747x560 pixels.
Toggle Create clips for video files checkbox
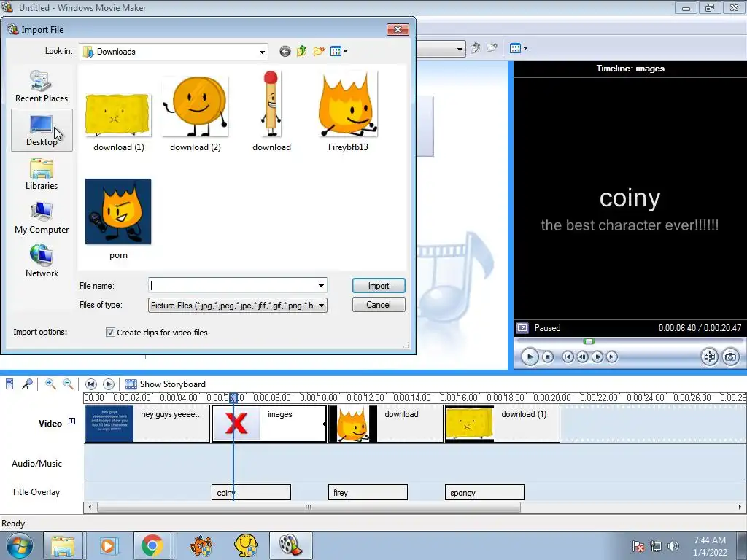(x=110, y=332)
